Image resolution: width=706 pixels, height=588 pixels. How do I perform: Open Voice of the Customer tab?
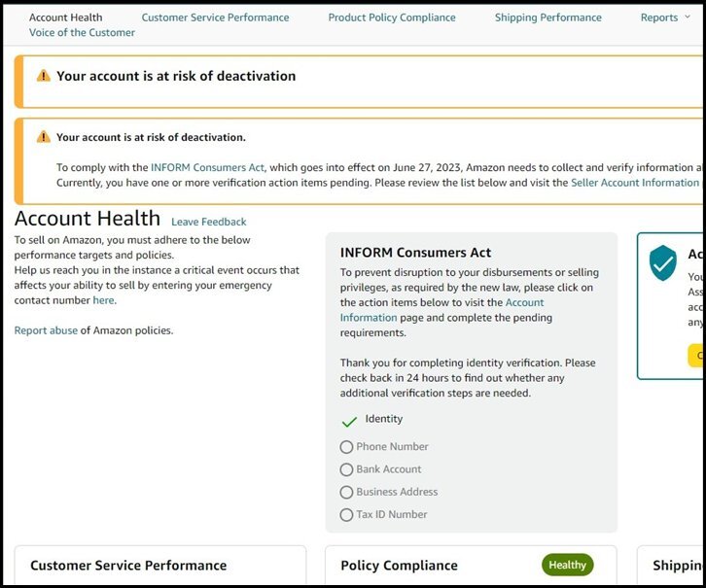(x=82, y=32)
